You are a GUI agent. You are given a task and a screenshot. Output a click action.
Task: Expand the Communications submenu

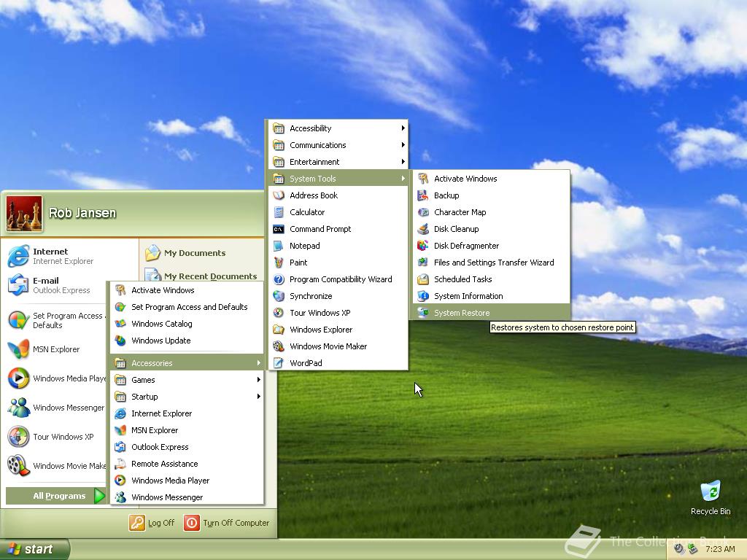pyautogui.click(x=337, y=145)
